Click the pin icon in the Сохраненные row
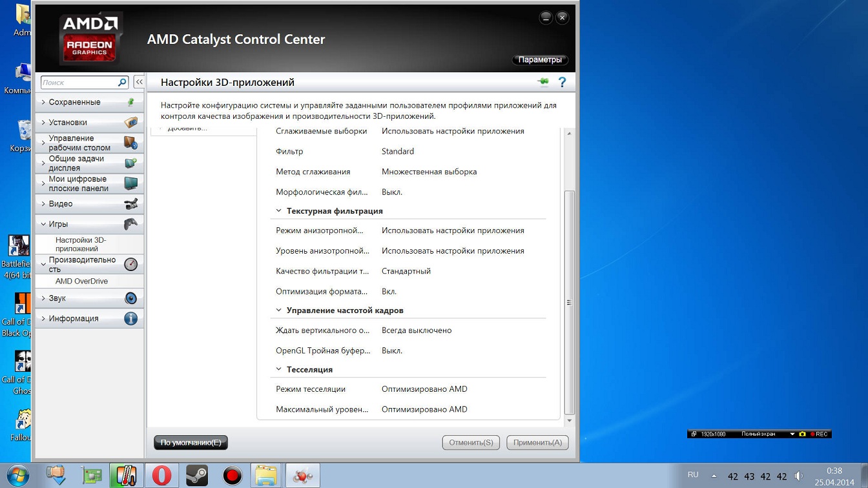This screenshot has width=868, height=488. [x=130, y=102]
